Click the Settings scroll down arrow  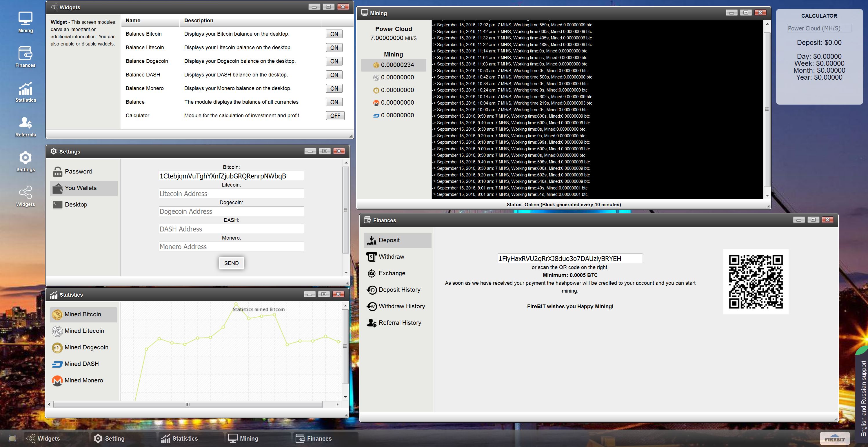pyautogui.click(x=346, y=273)
